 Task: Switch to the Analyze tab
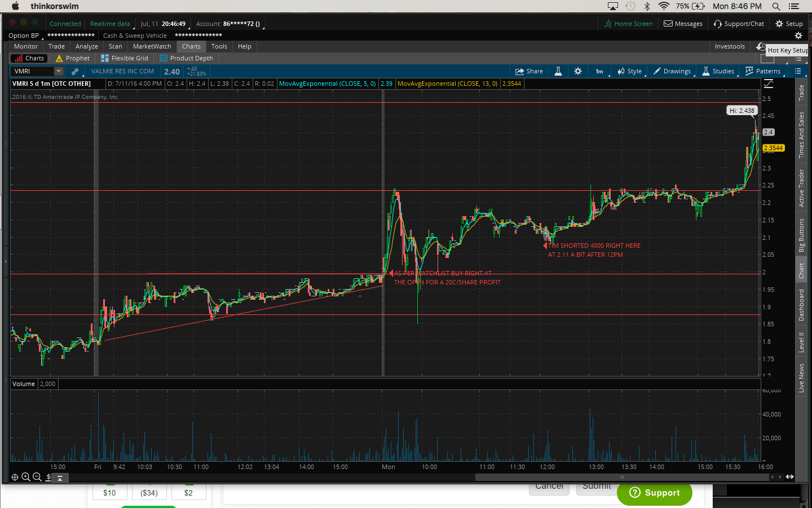point(87,46)
